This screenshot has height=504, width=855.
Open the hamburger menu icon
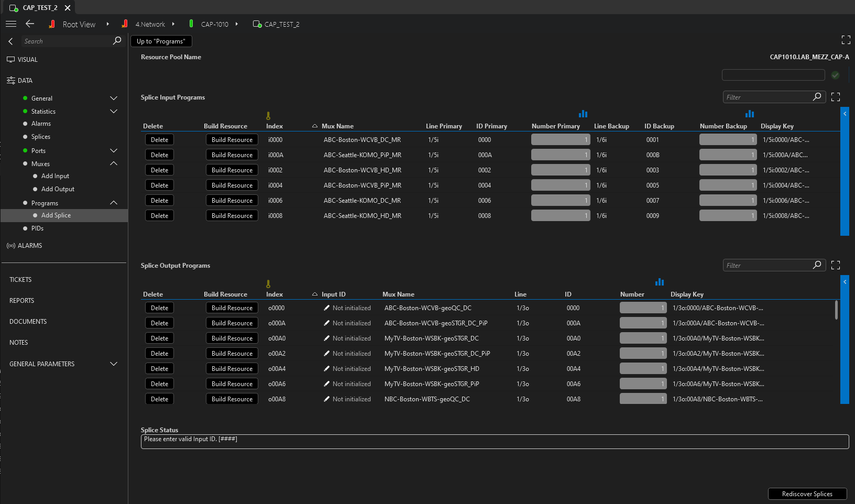(x=11, y=24)
